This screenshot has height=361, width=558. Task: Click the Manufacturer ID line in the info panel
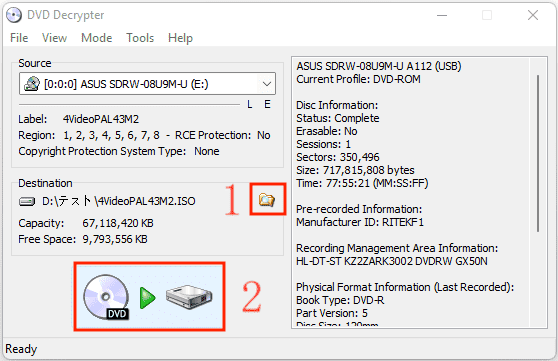[360, 222]
